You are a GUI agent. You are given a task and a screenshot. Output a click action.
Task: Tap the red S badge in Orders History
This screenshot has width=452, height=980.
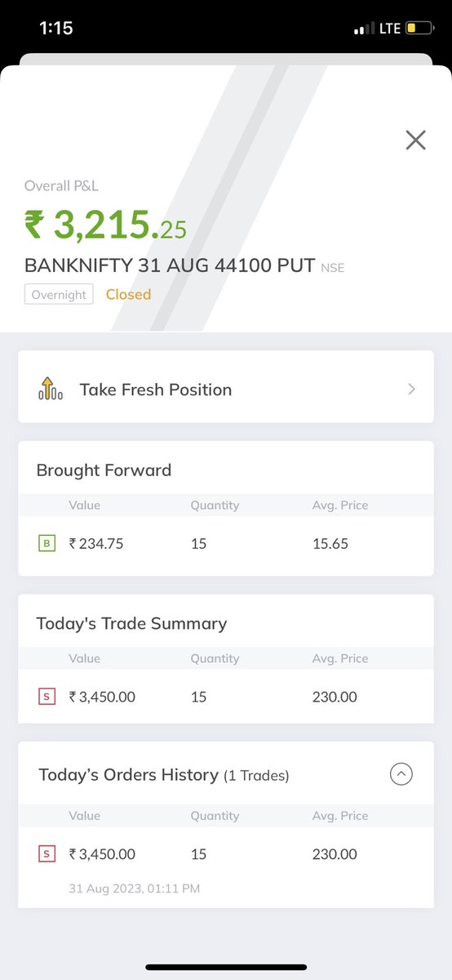click(47, 854)
